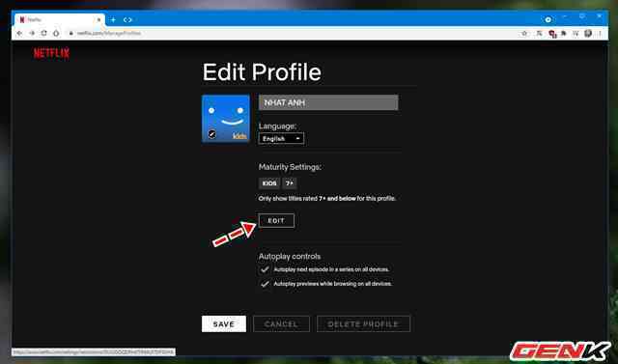Select the Netflix browser tab
This screenshot has height=364, width=618.
(x=59, y=19)
